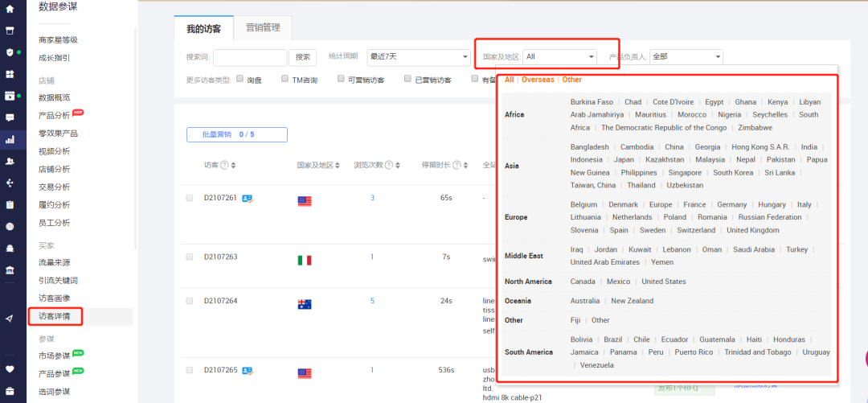Click contact card icon next to D2107261
868x403 pixels.
(x=248, y=198)
